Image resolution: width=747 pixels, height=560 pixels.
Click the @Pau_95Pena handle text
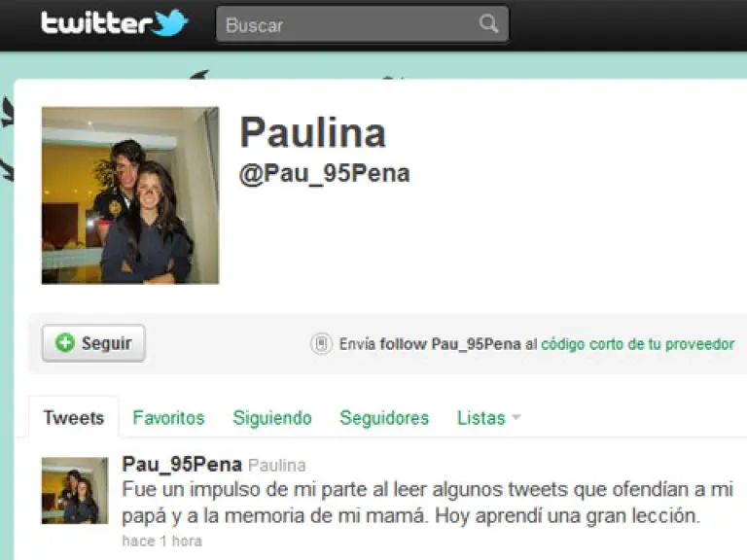[325, 173]
